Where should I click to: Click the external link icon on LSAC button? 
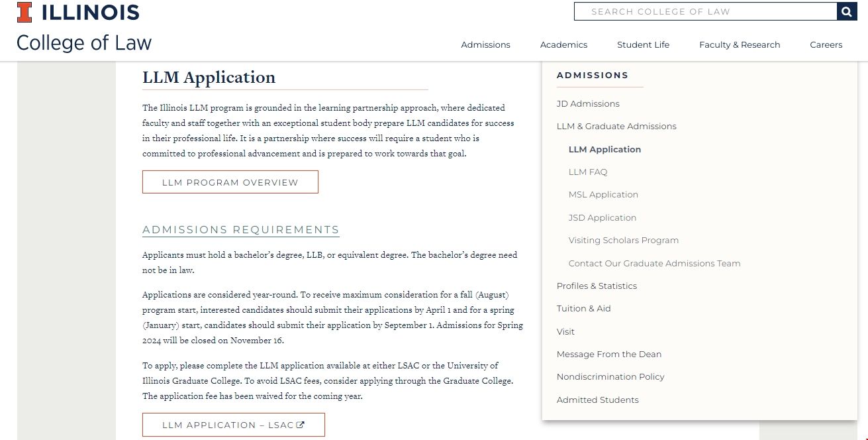[x=300, y=425]
